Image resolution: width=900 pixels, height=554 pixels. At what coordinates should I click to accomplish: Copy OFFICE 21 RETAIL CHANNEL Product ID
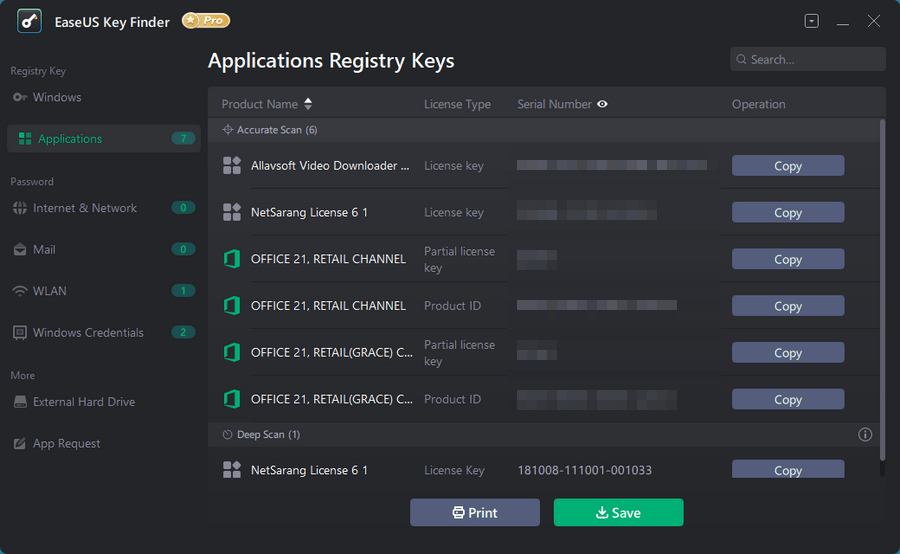[x=788, y=306]
